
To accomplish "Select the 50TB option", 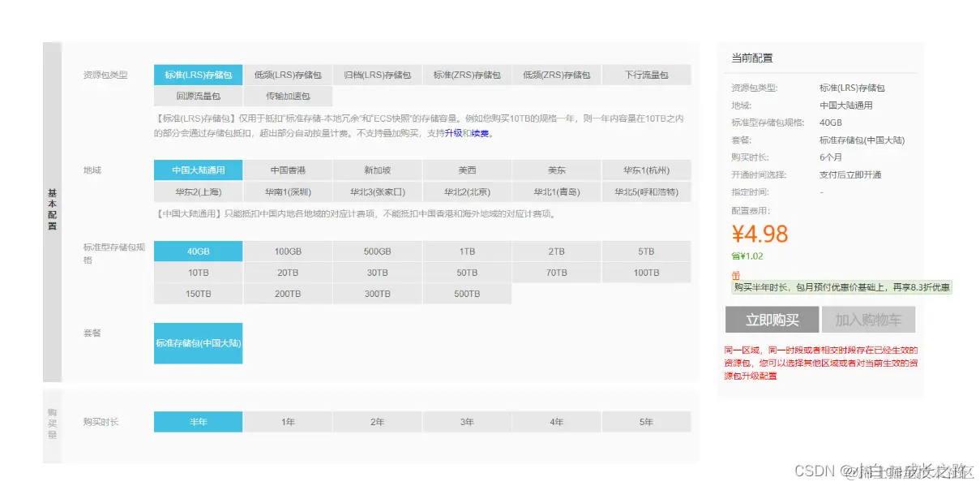I will point(467,273).
